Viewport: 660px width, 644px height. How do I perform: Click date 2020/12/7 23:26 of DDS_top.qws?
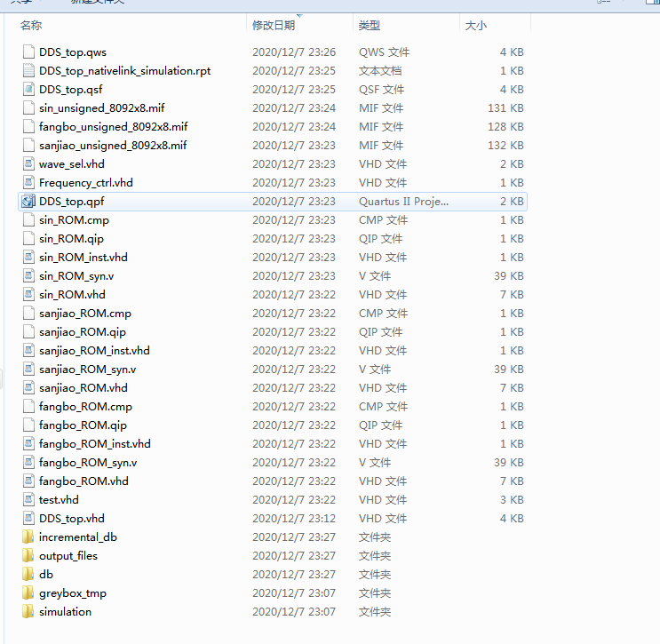point(294,52)
